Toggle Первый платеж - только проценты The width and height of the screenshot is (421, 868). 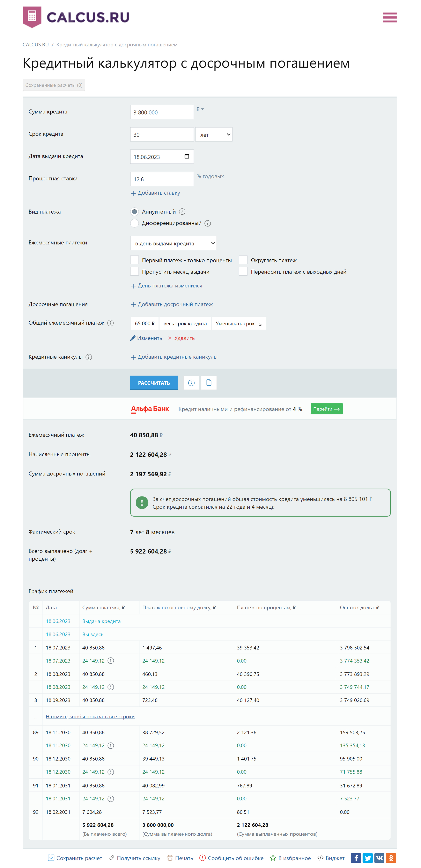pos(135,260)
